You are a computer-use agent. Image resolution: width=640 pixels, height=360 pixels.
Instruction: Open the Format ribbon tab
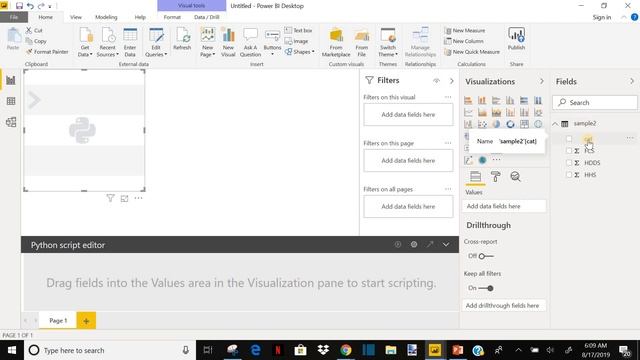point(172,17)
